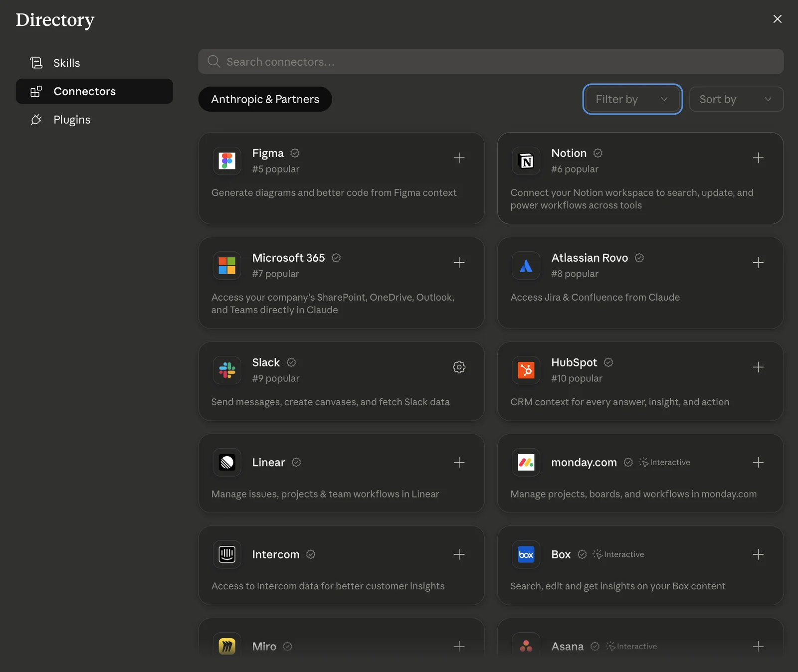Add the HubSpot connector
The image size is (798, 672).
click(758, 367)
